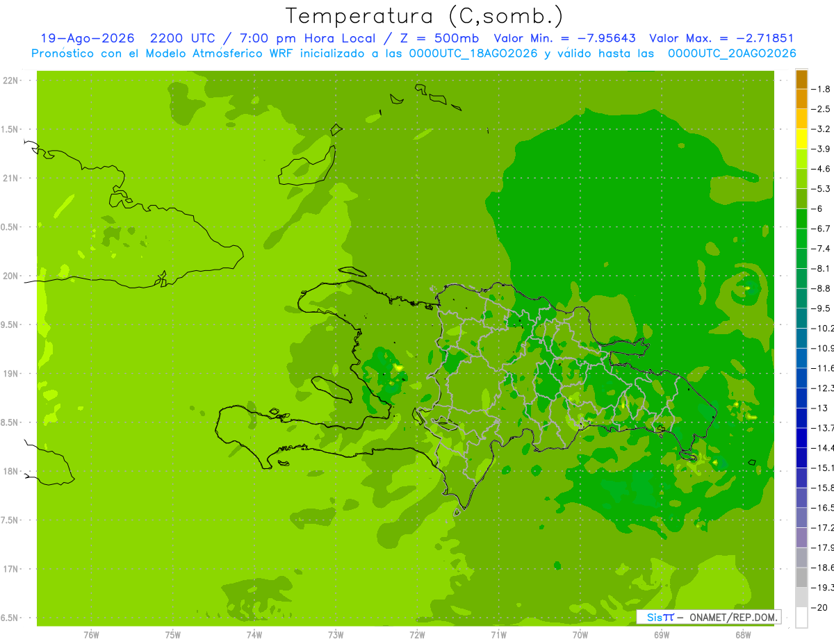Click the 'Valor Max. = -2.71851' readout

coord(721,38)
